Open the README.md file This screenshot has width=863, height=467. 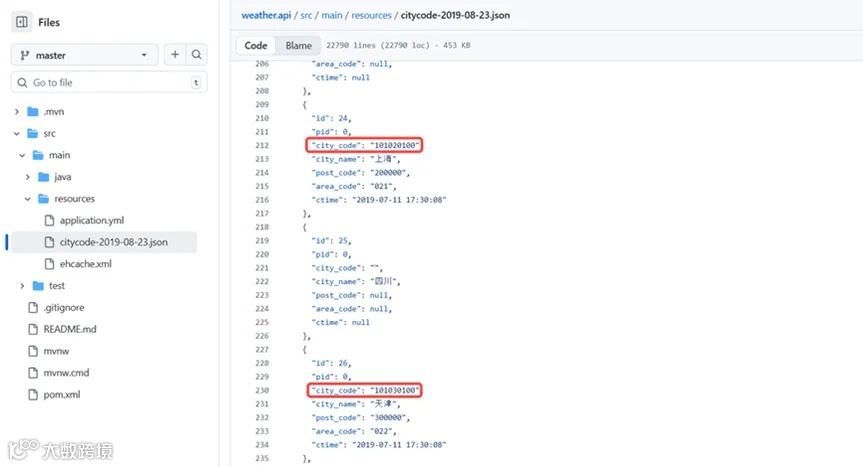70,329
